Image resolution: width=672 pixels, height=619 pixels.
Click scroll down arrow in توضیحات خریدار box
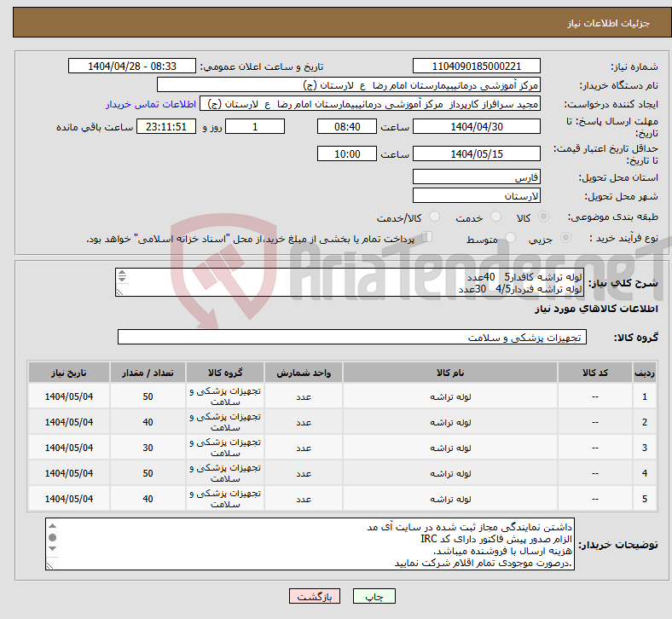point(52,549)
